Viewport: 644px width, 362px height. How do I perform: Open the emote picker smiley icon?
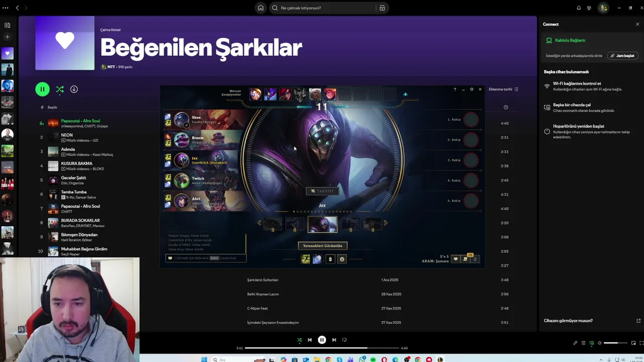[342, 259]
